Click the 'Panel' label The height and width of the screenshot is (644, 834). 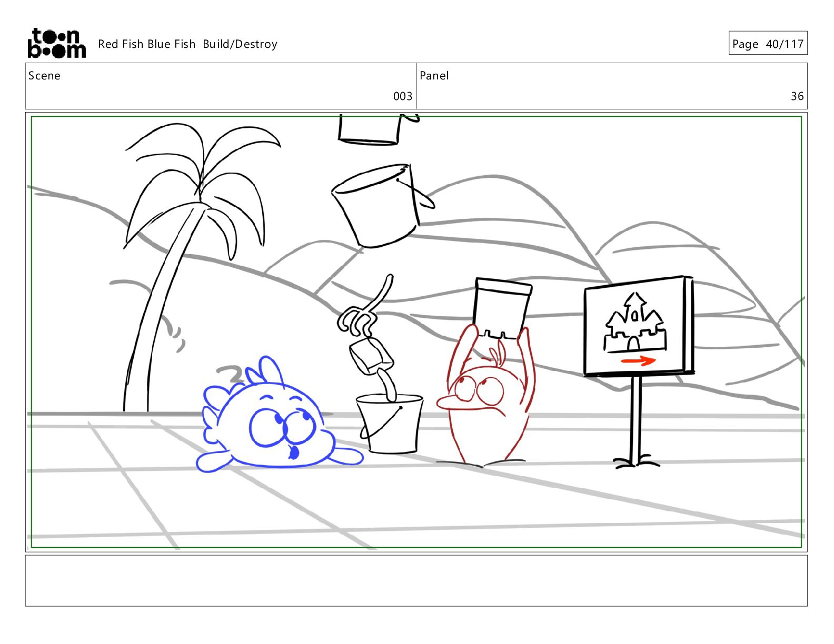pos(434,76)
